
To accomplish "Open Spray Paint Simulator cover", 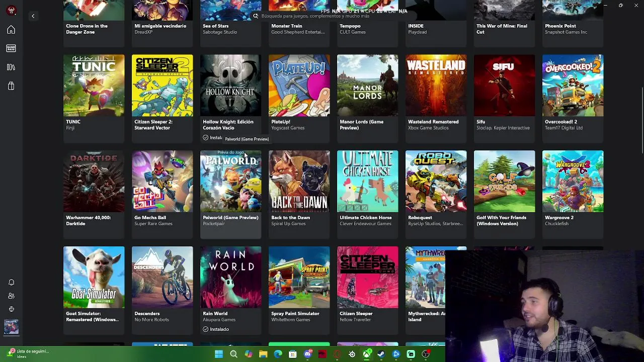I will (299, 277).
